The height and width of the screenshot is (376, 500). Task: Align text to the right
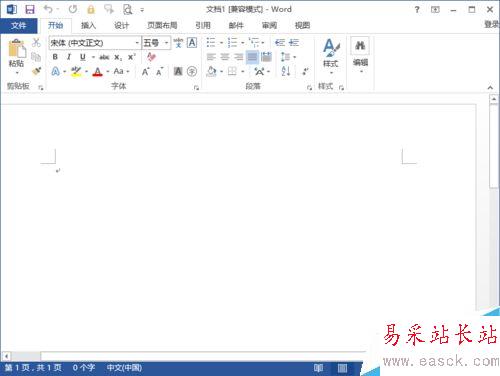[239, 57]
